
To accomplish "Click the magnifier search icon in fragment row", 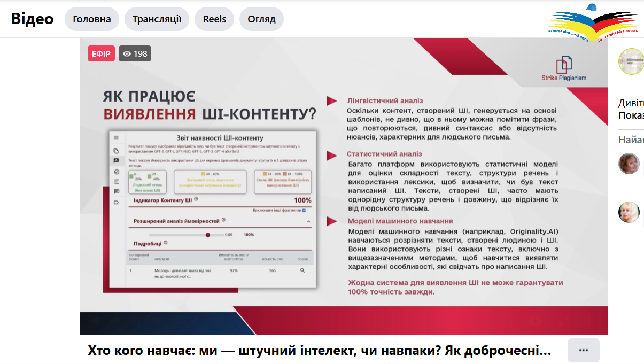I will pyautogui.click(x=302, y=271).
